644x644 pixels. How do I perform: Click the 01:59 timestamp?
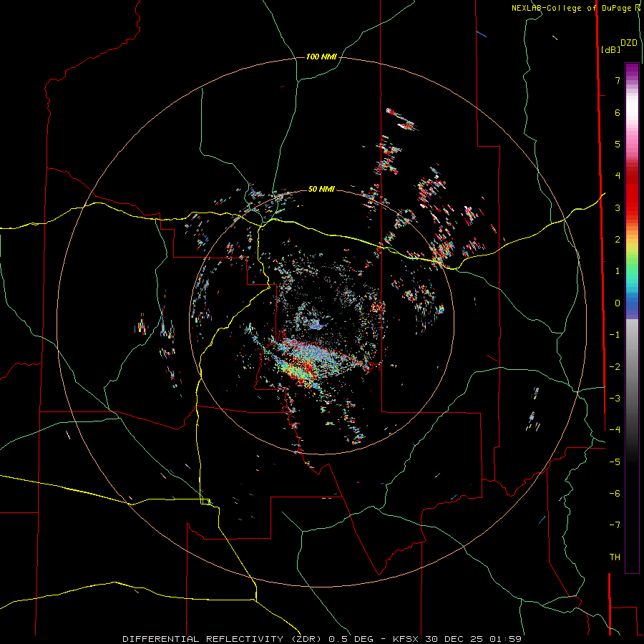point(506,639)
